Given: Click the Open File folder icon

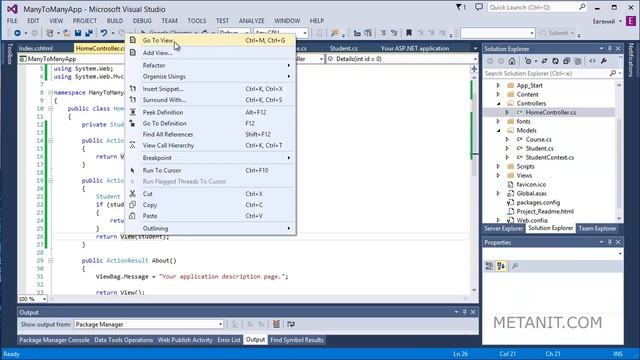Looking at the screenshot, I should [67, 33].
